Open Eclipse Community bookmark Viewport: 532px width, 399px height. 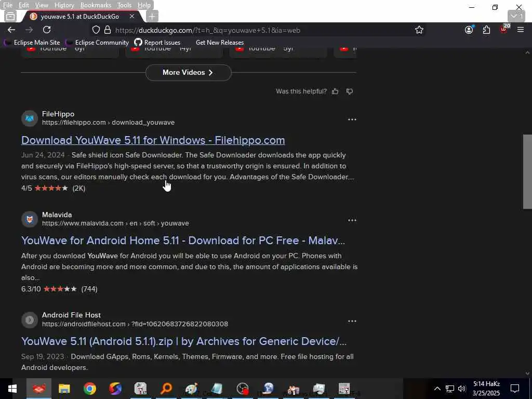click(x=97, y=43)
